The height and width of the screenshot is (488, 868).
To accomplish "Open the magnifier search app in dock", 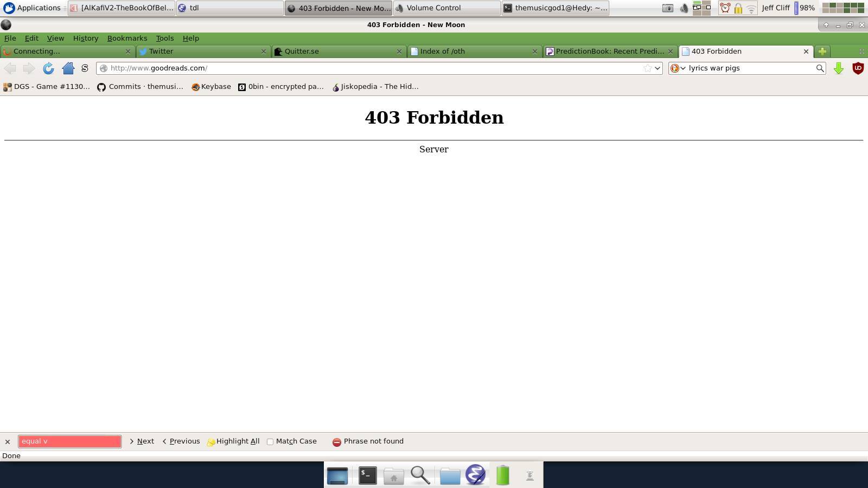I will tap(420, 476).
